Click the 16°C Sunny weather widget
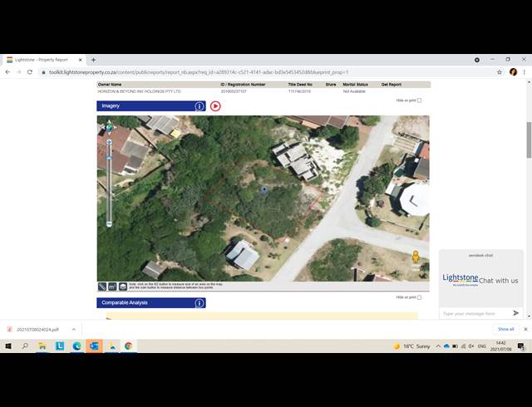 tap(411, 346)
